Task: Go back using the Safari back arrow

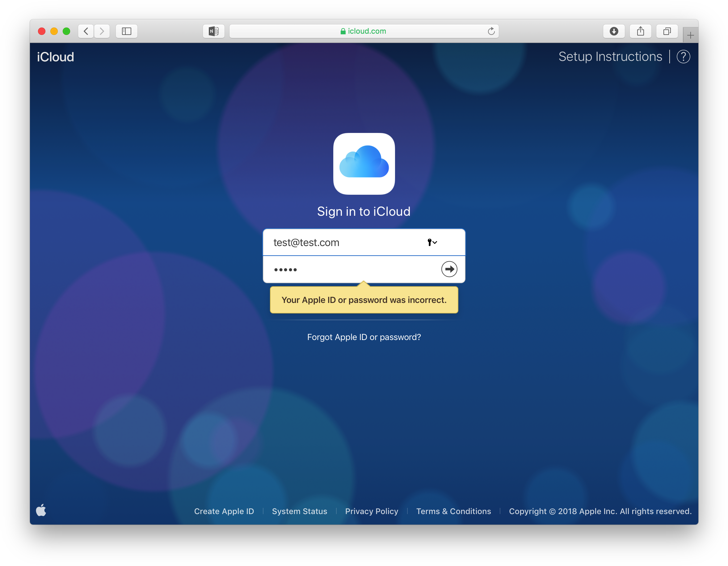Action: (x=86, y=31)
